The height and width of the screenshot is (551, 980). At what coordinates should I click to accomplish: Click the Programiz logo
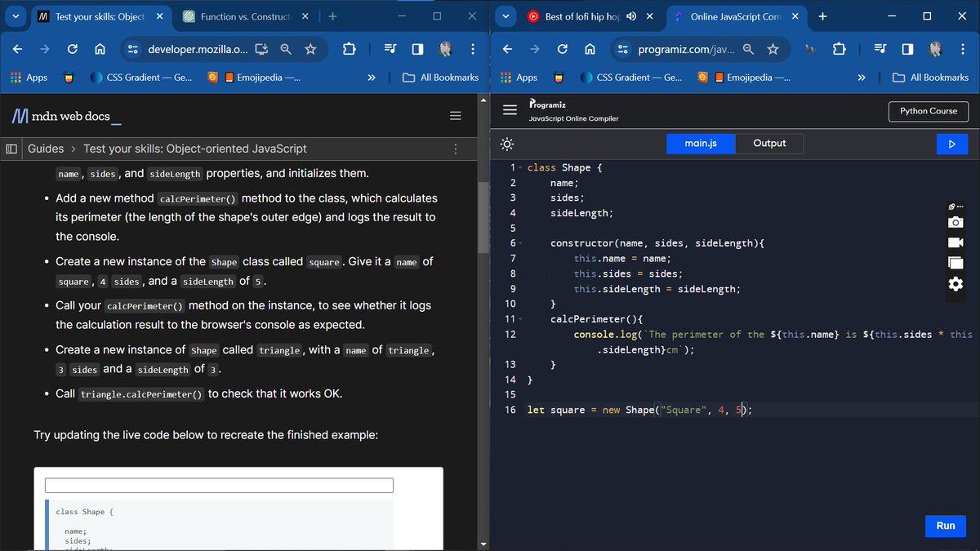tap(548, 104)
